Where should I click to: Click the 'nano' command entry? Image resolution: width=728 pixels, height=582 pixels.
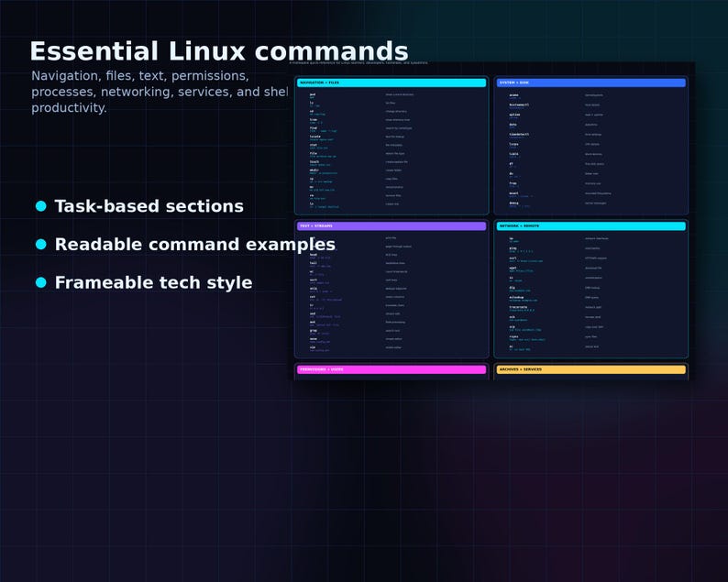click(314, 339)
